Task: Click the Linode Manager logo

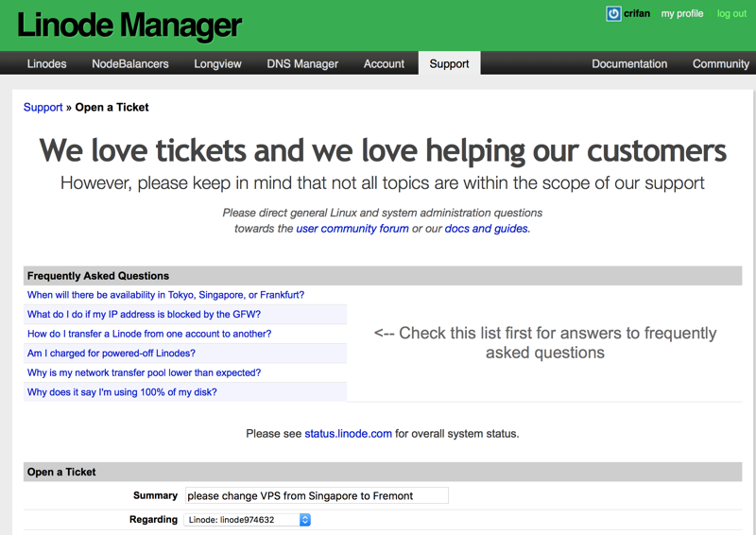Action: point(129,26)
